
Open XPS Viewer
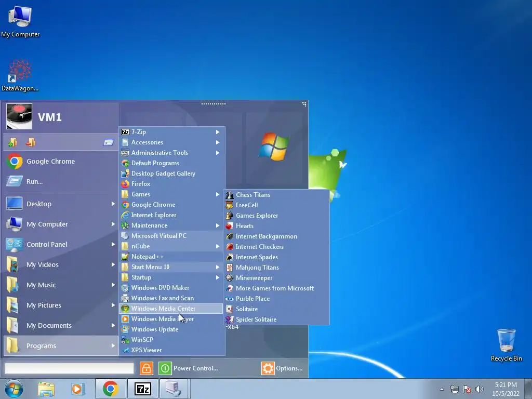click(171, 350)
